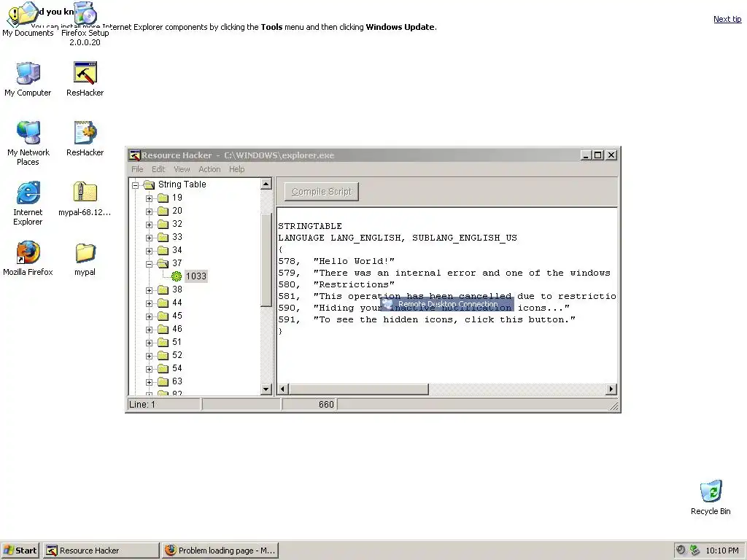Click the folder icon for 63

coord(163,381)
